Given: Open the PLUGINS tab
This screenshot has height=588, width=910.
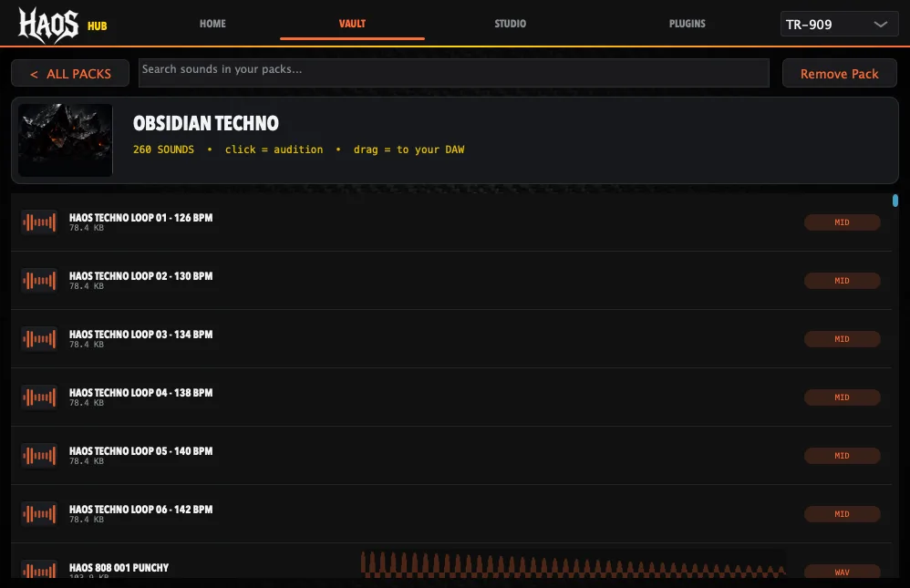Looking at the screenshot, I should [688, 24].
